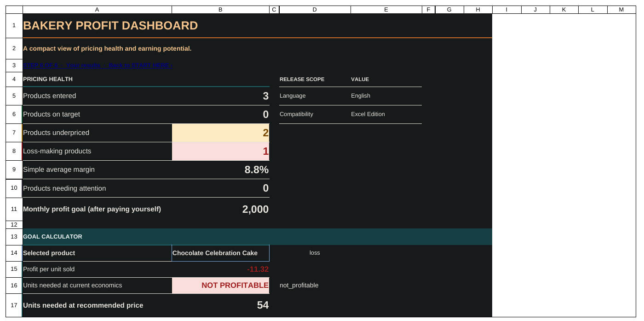Click the 'Units needed at current economics' label
644x321 pixels.
click(73, 285)
